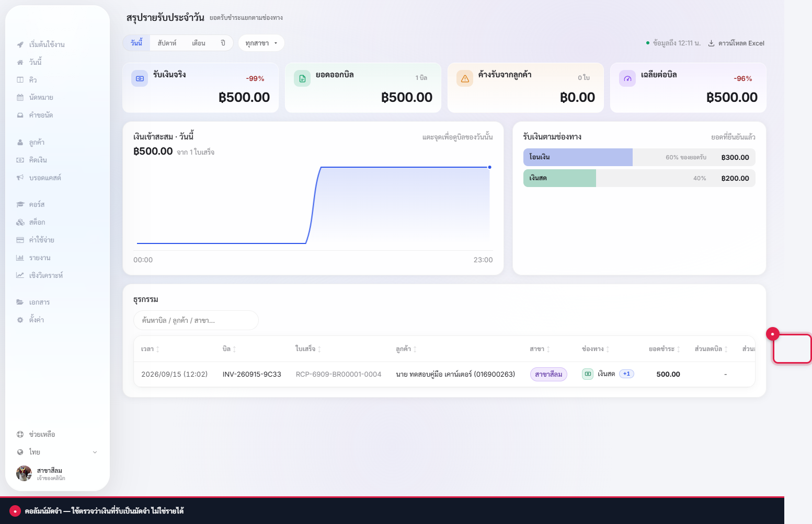
Task: Expand the ไทย language selector chevron
Action: click(x=95, y=452)
